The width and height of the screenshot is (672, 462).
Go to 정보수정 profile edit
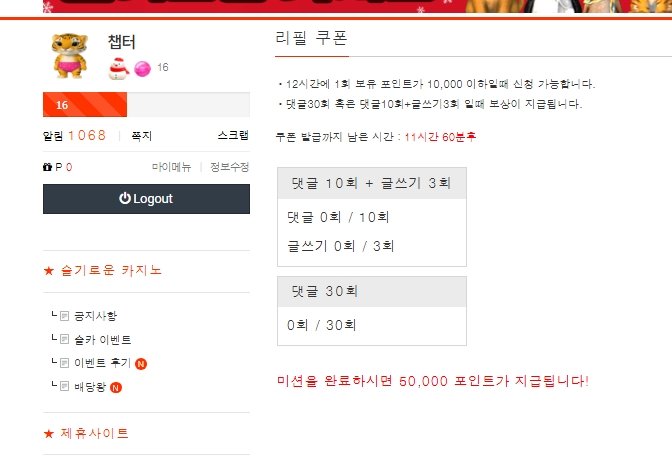coord(229,168)
